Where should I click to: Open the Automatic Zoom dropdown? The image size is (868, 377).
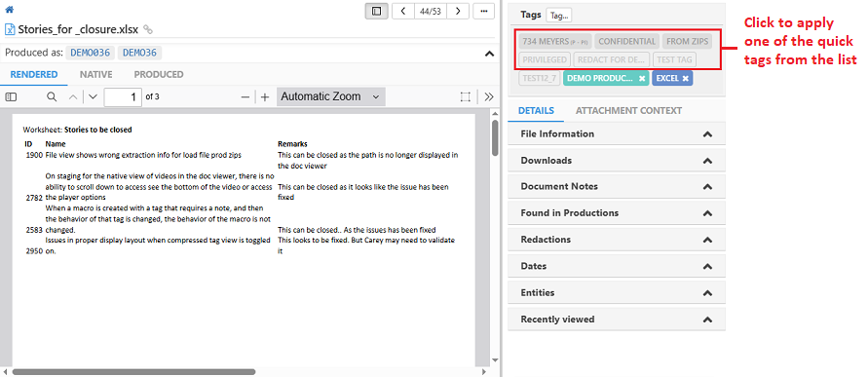[x=331, y=96]
